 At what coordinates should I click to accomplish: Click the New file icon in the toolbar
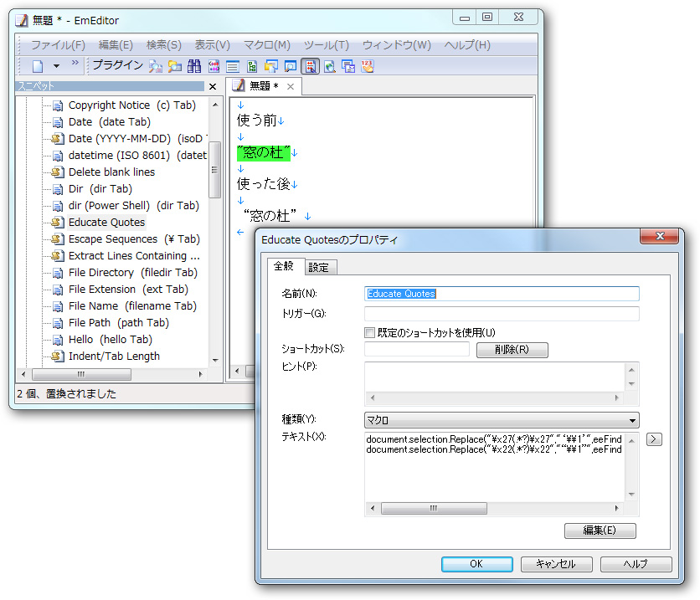[38, 66]
